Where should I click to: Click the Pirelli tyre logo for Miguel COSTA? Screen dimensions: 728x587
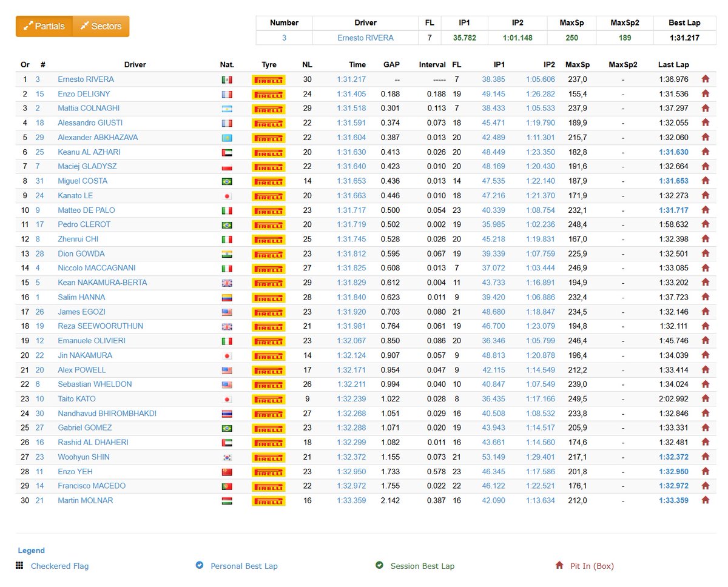(x=269, y=181)
